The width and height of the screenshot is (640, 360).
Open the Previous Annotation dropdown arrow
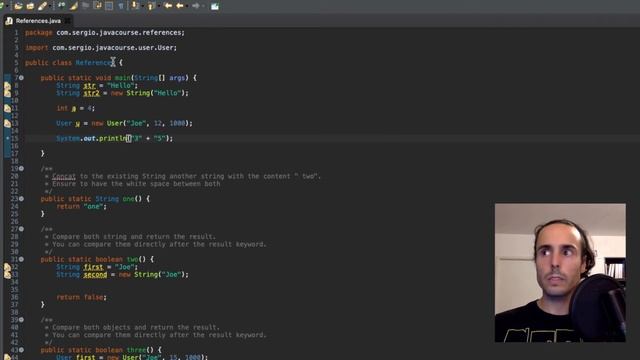point(159,6)
